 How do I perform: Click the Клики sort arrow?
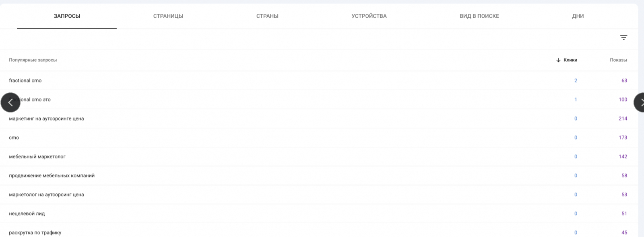558,60
